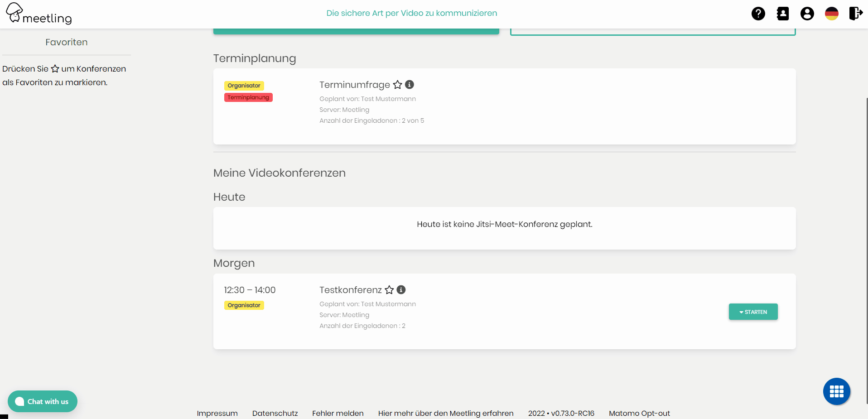Image resolution: width=868 pixels, height=419 pixels.
Task: Click Matomo Opt-out link
Action: pyautogui.click(x=639, y=413)
